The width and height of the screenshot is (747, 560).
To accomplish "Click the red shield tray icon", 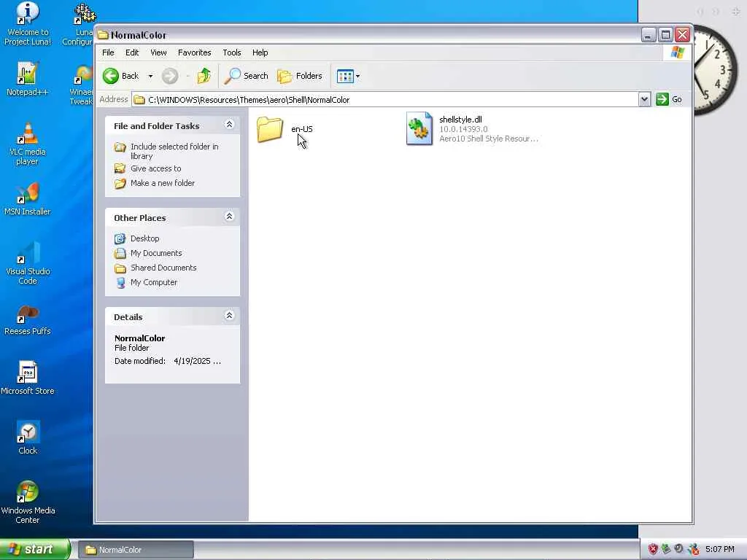I will click(x=653, y=550).
